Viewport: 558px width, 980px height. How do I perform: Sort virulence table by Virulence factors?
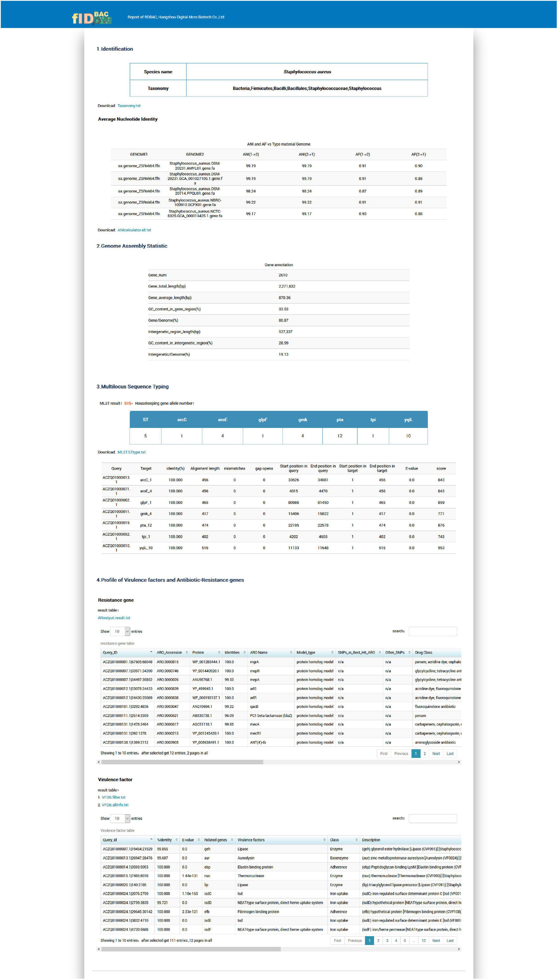pos(281,840)
